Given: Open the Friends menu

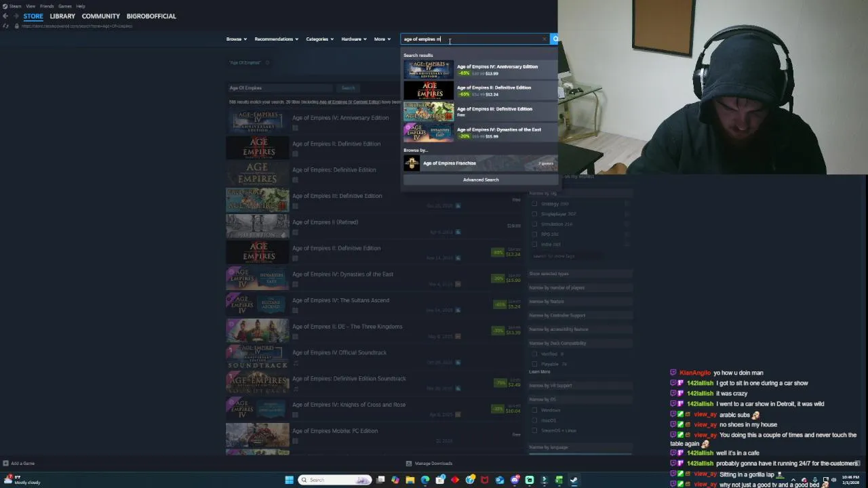Looking at the screenshot, I should pyautogui.click(x=47, y=6).
